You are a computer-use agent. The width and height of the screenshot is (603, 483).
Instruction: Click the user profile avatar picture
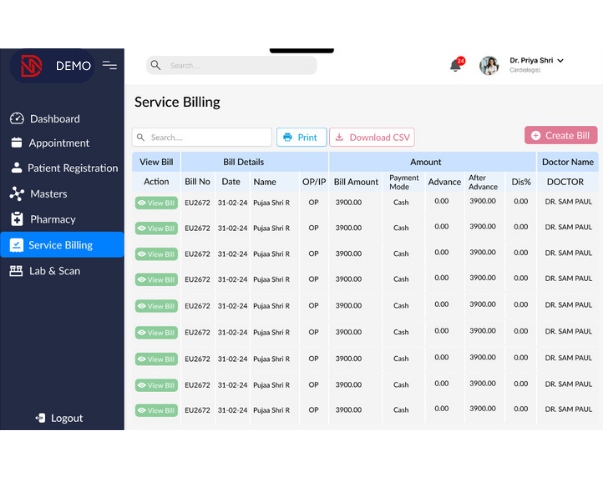[x=489, y=65]
